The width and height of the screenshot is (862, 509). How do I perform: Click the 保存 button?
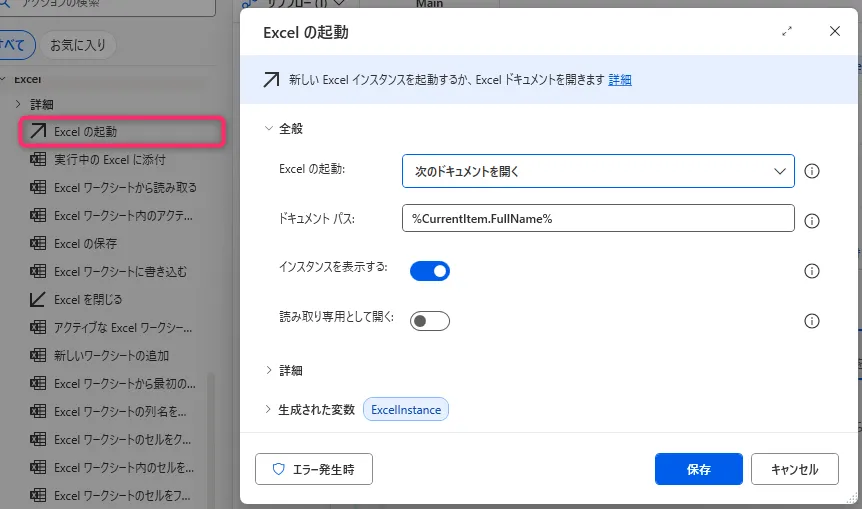pyautogui.click(x=698, y=469)
